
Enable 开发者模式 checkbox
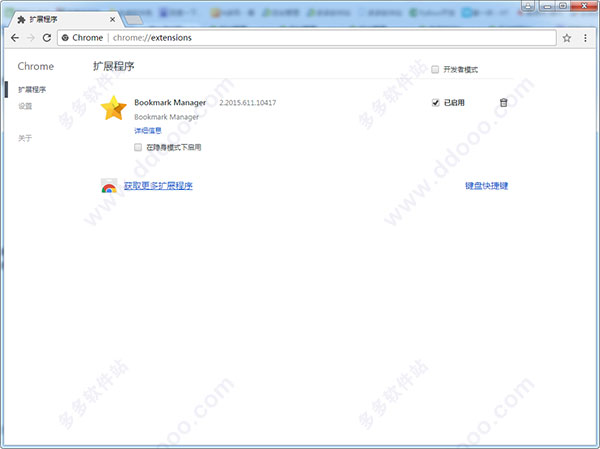(435, 69)
